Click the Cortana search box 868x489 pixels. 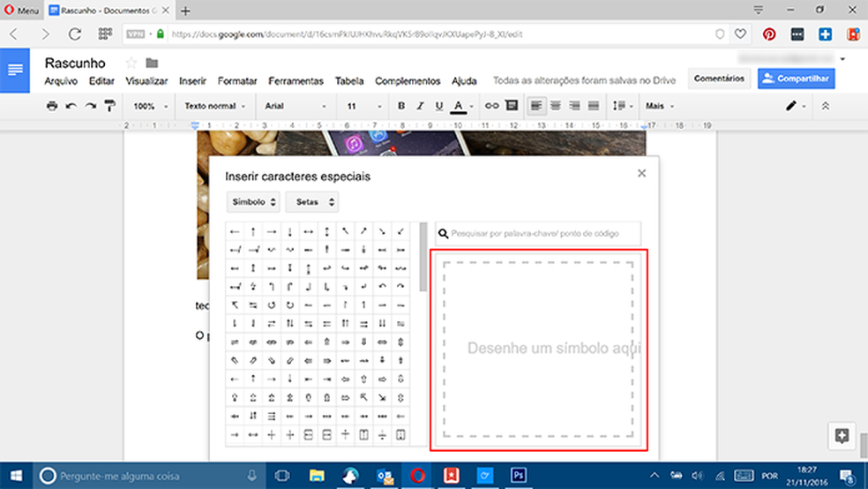148,475
